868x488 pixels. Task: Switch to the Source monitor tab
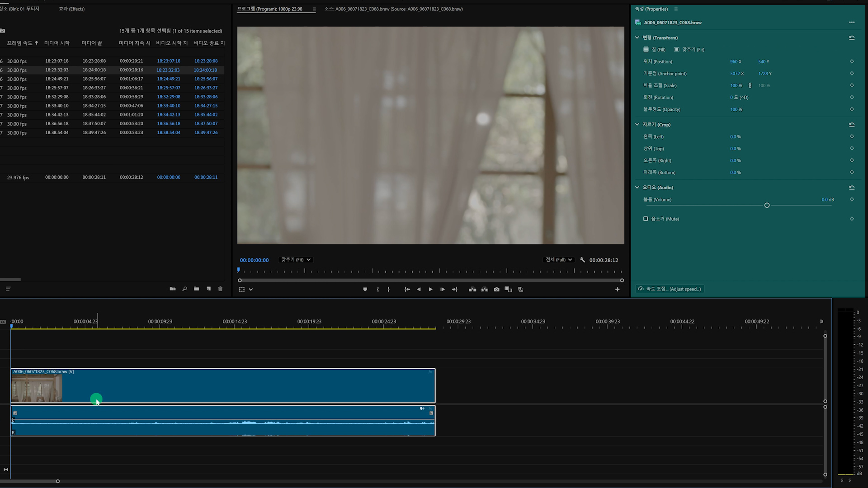point(393,9)
